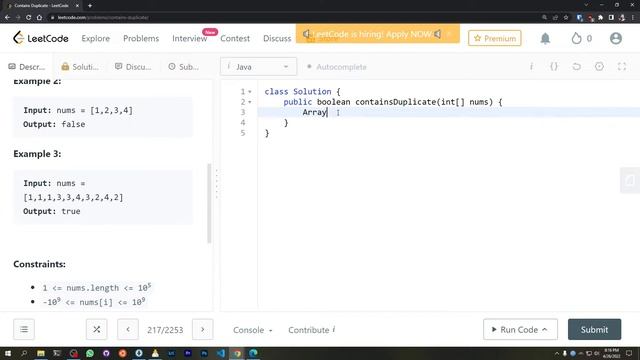Reload the browser page

pos(29,18)
